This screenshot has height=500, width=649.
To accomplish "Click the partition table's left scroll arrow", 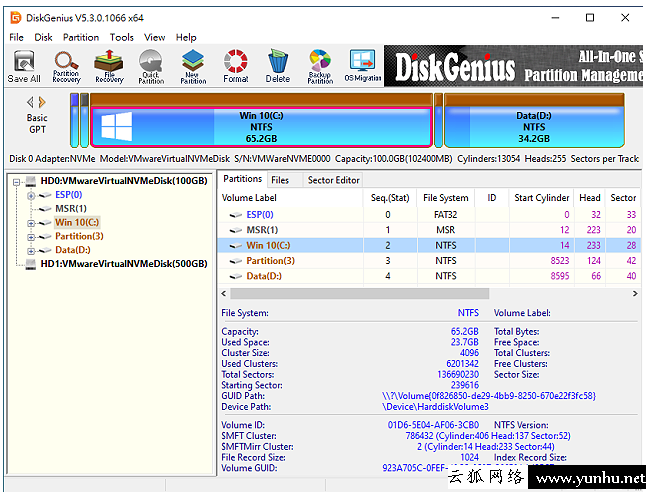I will (x=224, y=293).
